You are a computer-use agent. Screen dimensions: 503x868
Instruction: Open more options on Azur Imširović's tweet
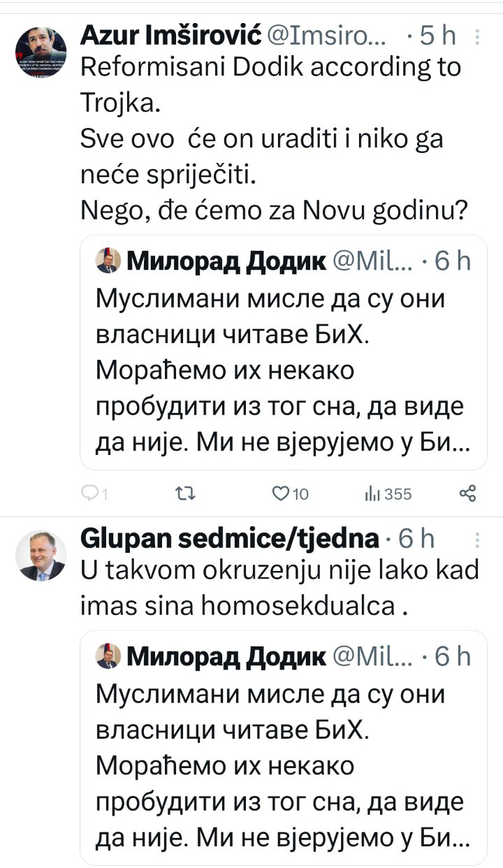coord(476,35)
